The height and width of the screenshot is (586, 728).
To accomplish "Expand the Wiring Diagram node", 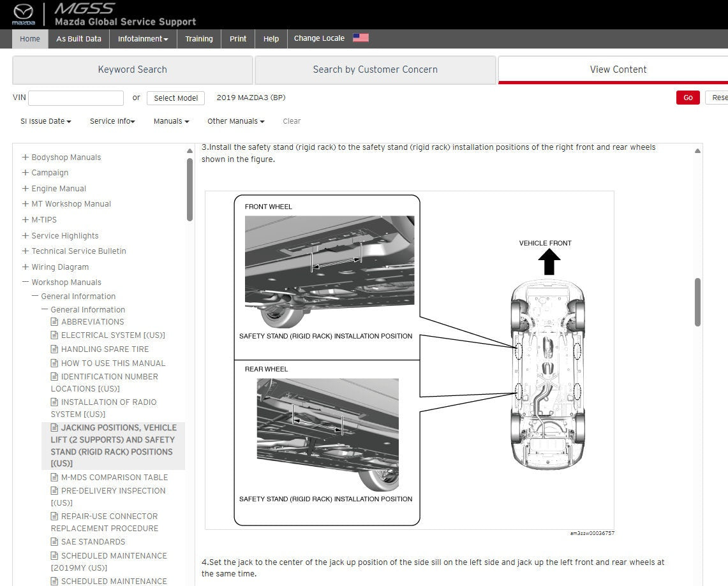I will (25, 267).
